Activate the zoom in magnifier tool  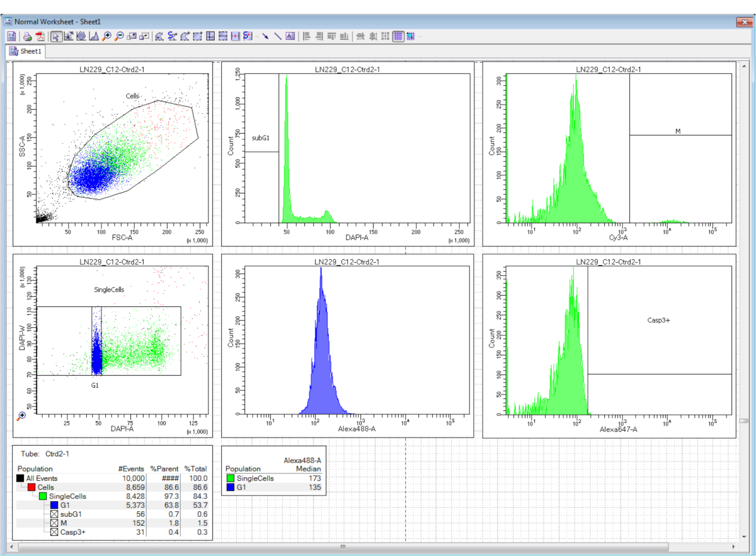106,37
